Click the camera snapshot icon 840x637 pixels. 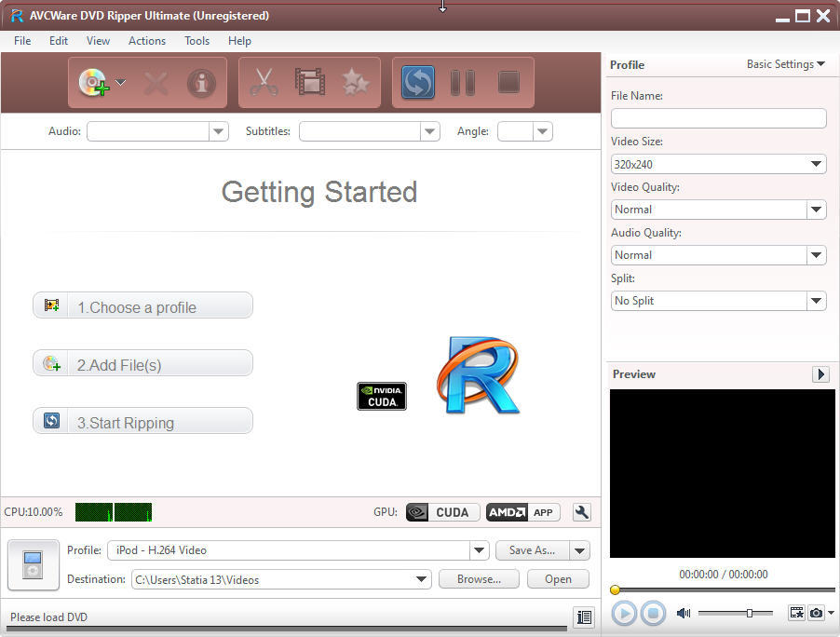pos(816,613)
